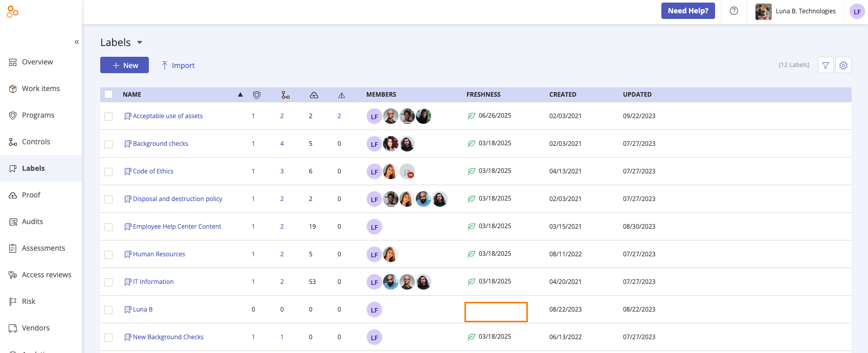Open the Overview section
This screenshot has height=353, width=868.
click(41, 62)
